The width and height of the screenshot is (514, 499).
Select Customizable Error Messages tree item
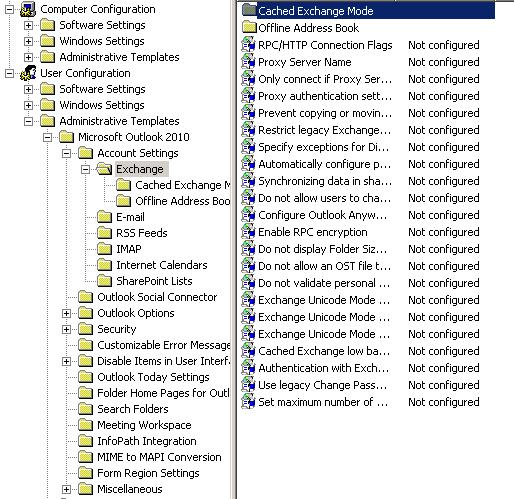[x=164, y=345]
